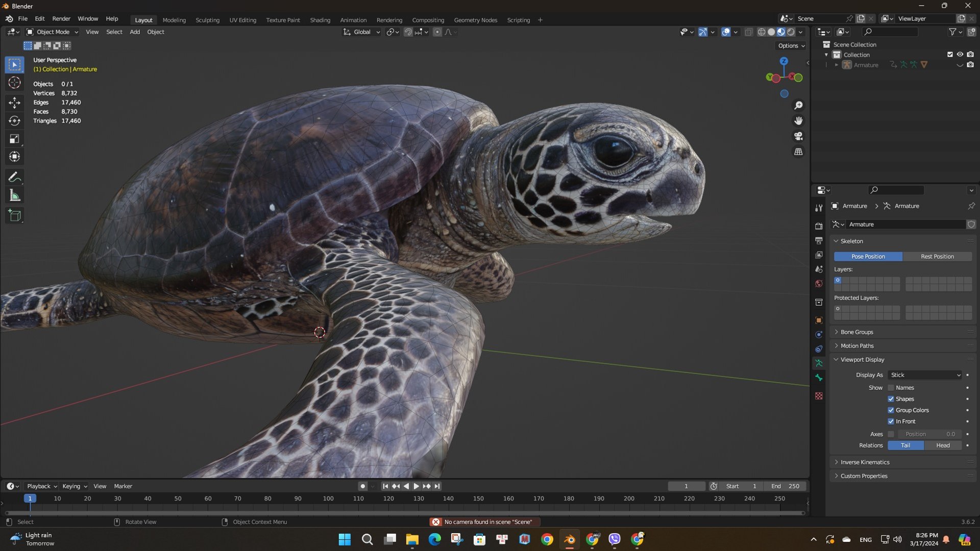Select Head relations button

pos(943,445)
